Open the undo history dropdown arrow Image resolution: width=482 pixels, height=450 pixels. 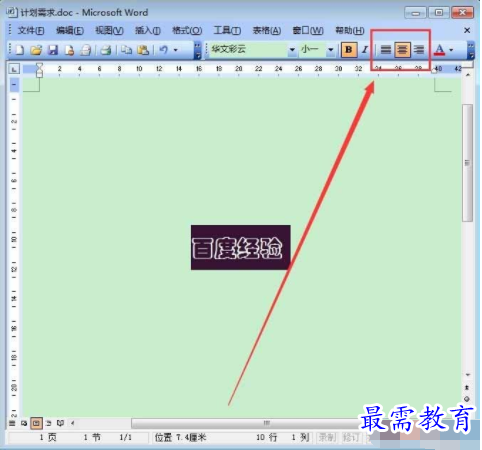[x=175, y=50]
